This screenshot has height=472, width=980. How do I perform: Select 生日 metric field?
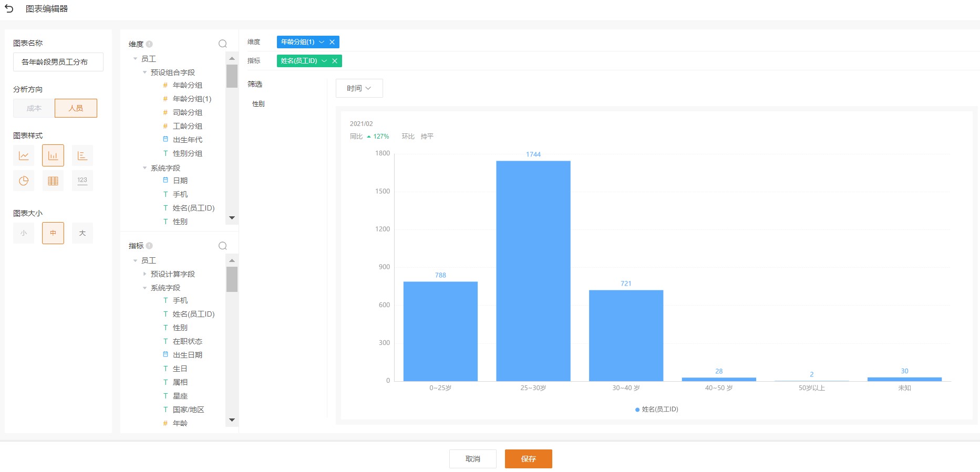(180, 369)
